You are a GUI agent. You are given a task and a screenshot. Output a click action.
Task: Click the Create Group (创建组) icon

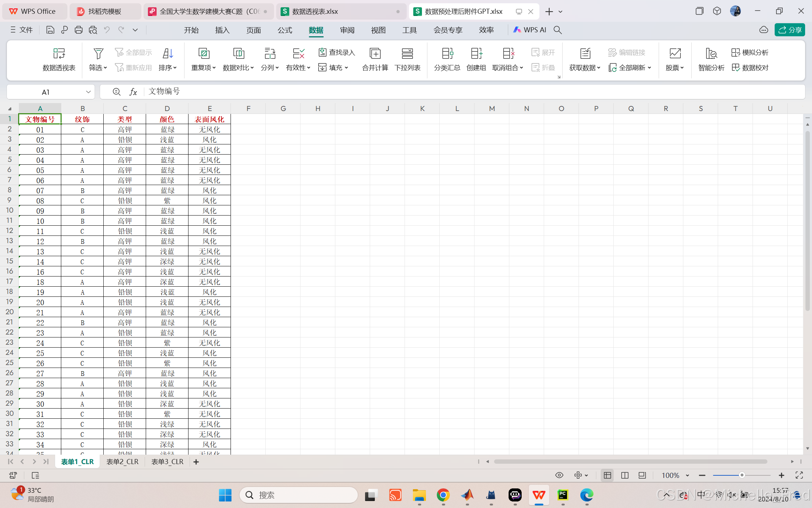[476, 54]
